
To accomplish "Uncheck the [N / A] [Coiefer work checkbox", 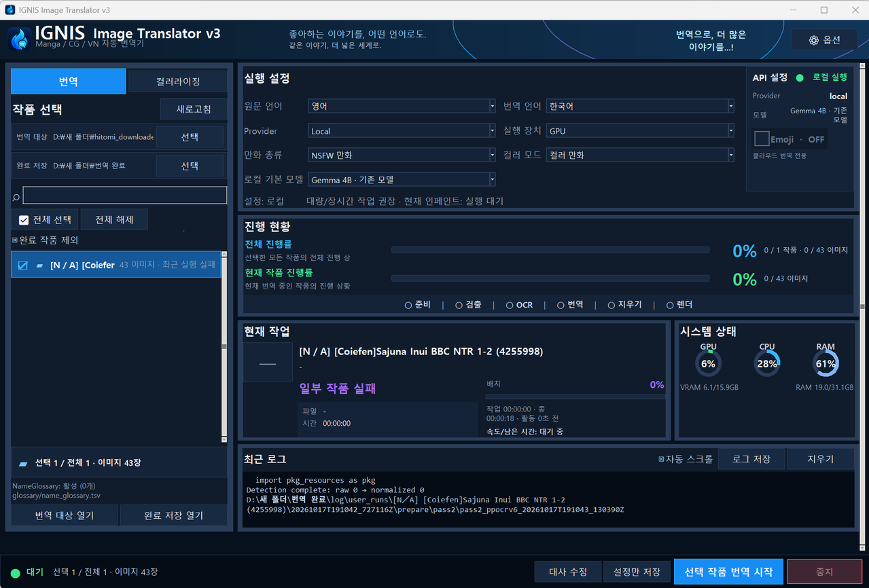I will pos(22,265).
